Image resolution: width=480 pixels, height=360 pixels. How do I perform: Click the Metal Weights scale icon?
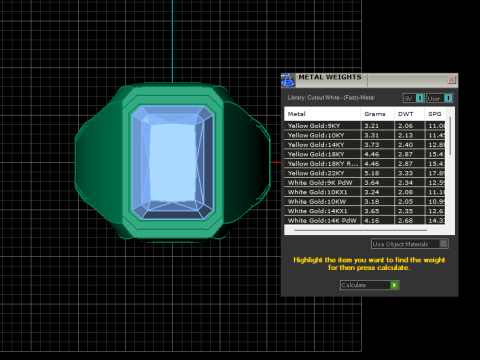288,80
